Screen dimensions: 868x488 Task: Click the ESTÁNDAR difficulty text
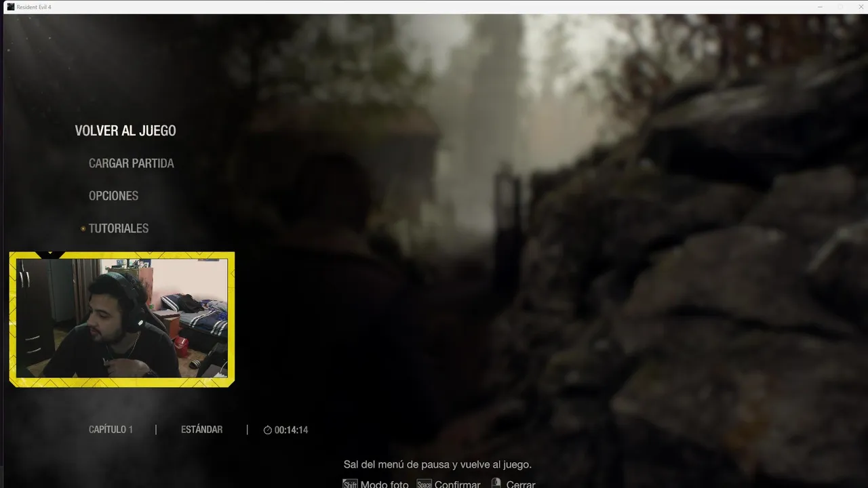[x=201, y=430]
